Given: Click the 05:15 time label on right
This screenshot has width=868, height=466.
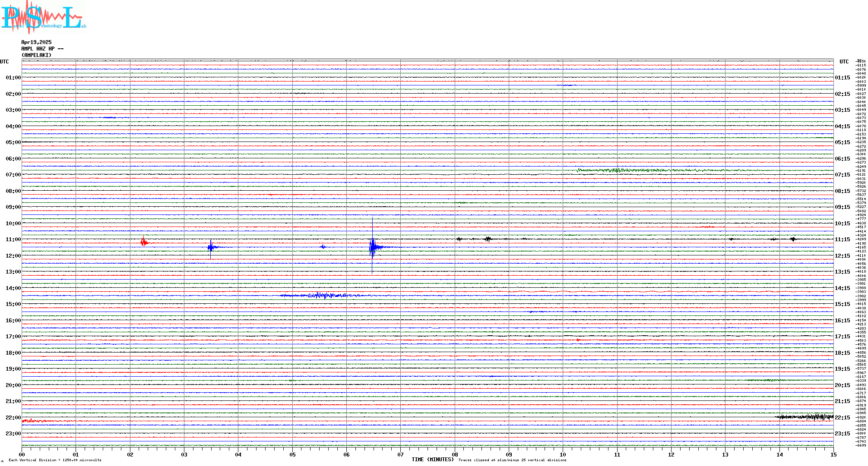Looking at the screenshot, I should (843, 142).
